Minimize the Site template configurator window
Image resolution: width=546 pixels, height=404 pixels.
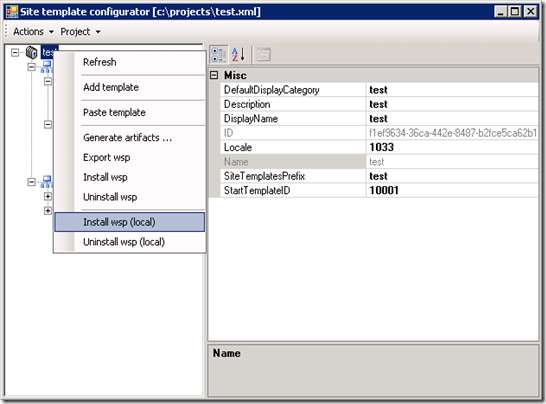[501, 12]
